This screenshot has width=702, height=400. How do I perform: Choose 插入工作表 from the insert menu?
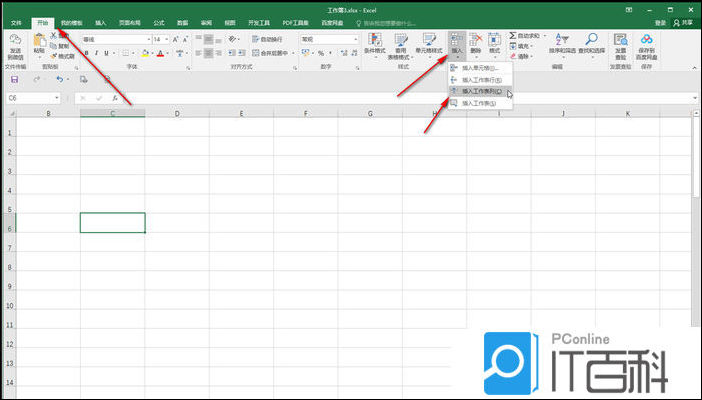[x=480, y=103]
